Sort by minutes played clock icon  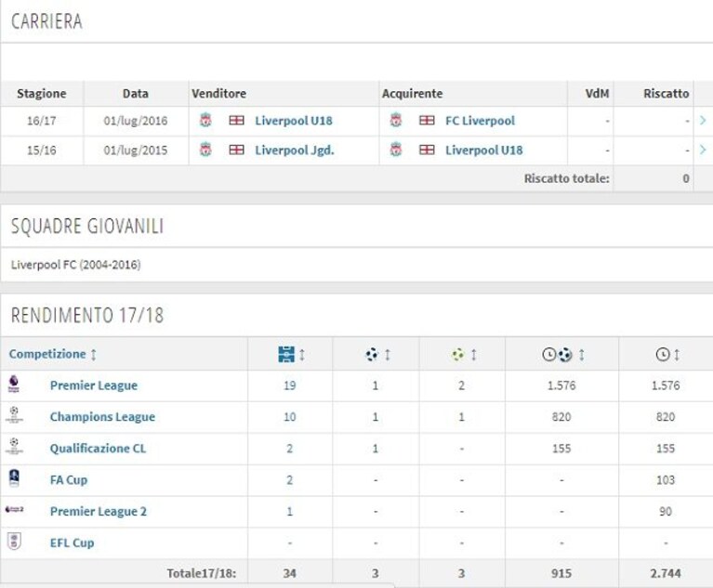[x=667, y=354]
